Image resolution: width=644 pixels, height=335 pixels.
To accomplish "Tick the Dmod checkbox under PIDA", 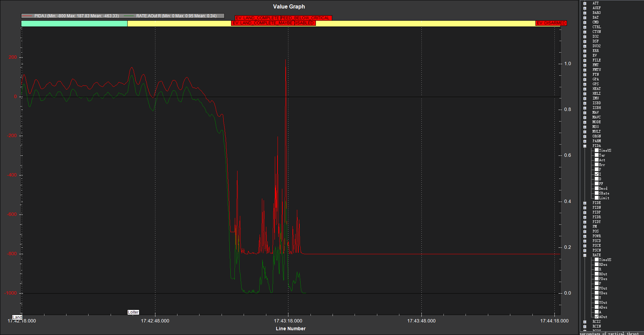I will pos(596,188).
